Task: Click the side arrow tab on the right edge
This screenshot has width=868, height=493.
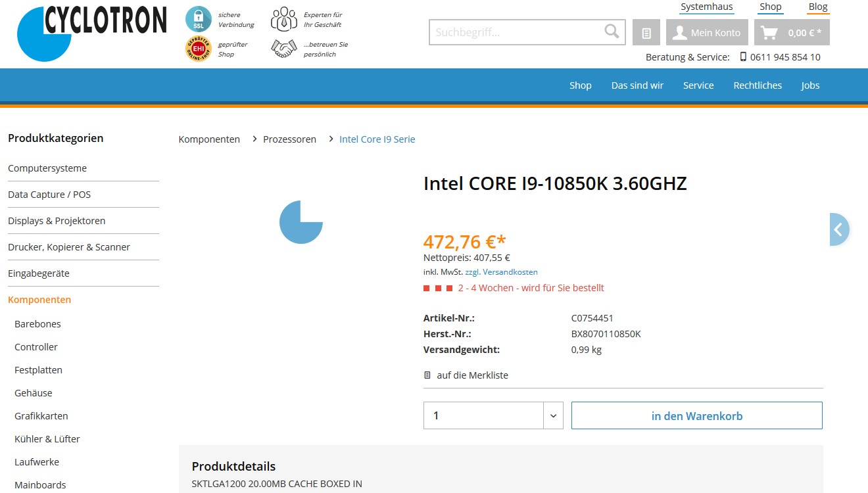Action: pyautogui.click(x=839, y=229)
